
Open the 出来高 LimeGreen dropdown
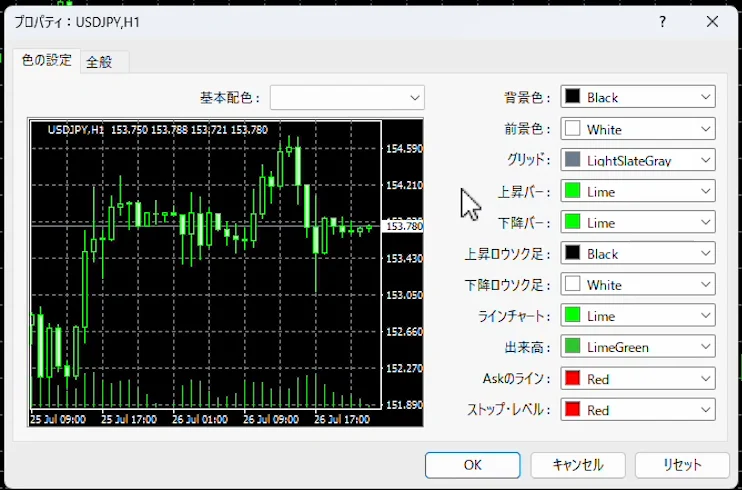click(x=638, y=347)
